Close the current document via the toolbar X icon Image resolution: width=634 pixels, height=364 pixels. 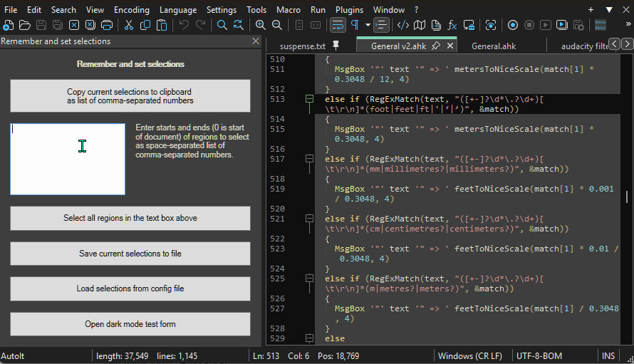pos(74,25)
